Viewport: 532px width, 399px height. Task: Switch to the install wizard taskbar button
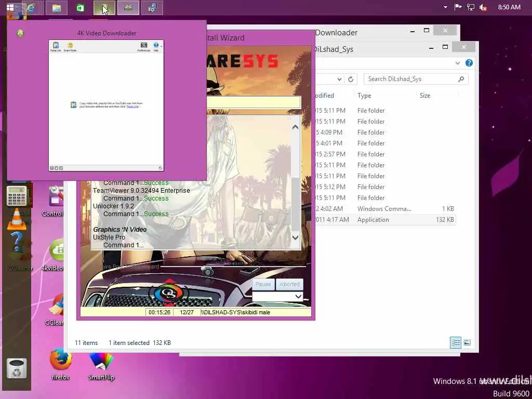[128, 7]
